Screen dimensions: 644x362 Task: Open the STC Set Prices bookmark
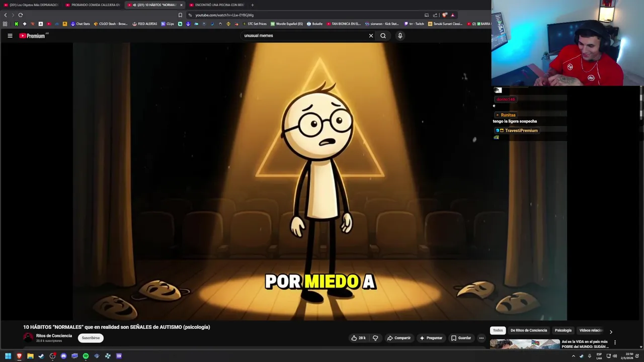(255, 24)
